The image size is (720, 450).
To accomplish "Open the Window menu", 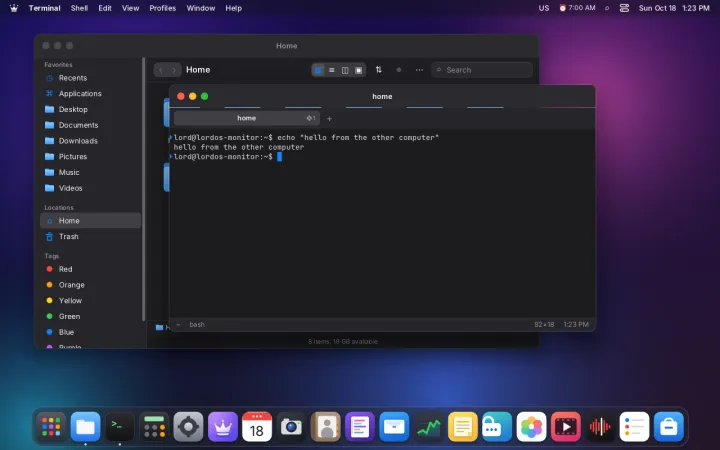I will [201, 8].
